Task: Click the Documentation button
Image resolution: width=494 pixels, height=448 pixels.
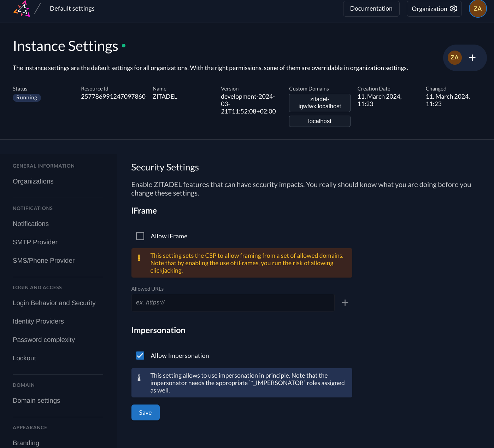Action: (x=371, y=8)
